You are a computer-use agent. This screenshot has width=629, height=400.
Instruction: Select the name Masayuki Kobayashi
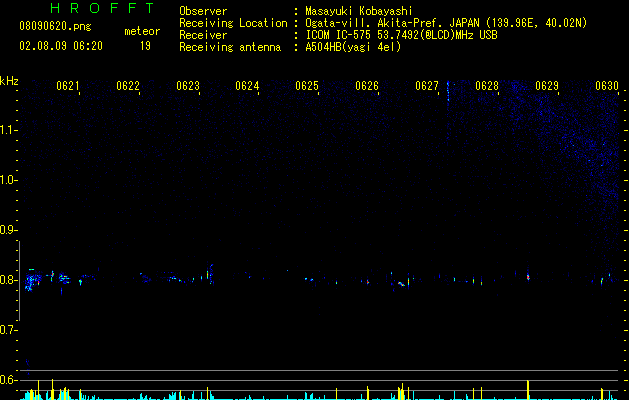[x=359, y=11]
